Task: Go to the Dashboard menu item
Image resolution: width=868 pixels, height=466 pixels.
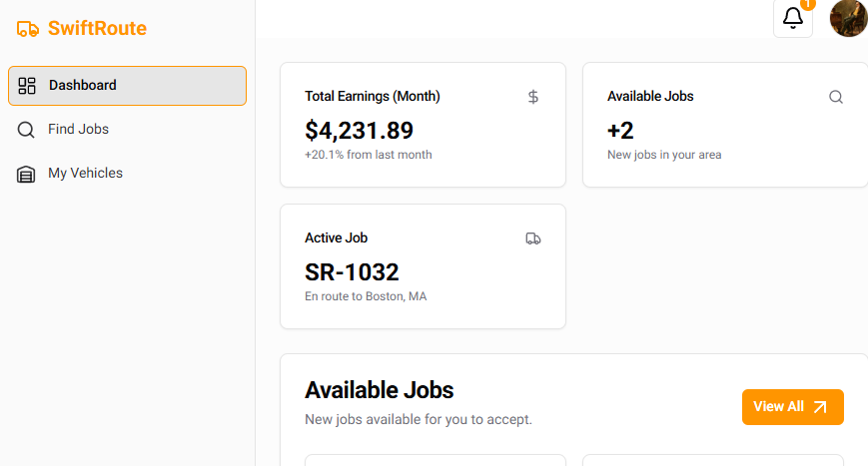Action: point(83,86)
